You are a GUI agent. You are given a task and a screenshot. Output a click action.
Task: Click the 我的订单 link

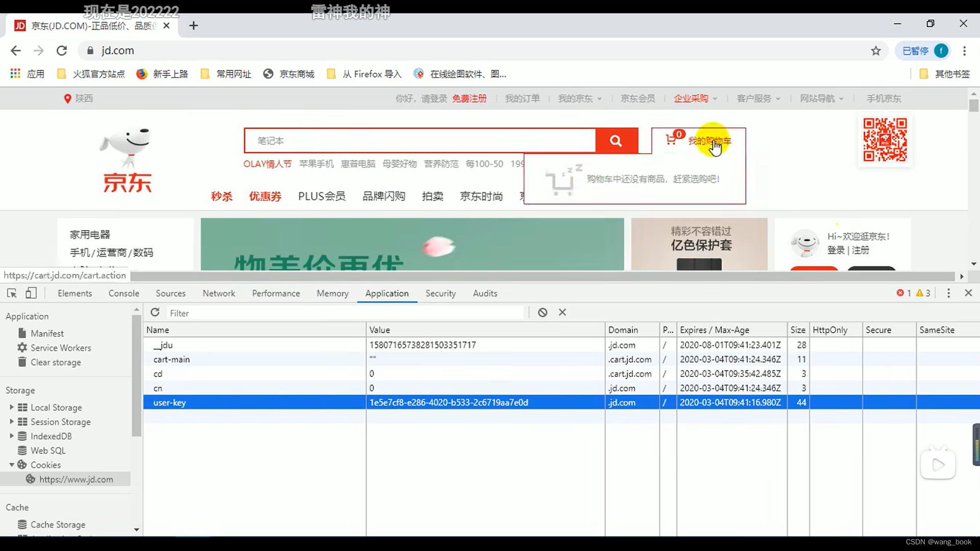(x=522, y=98)
